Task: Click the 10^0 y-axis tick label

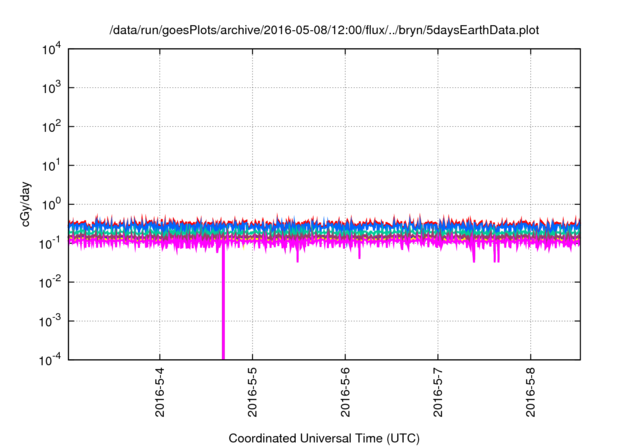Action: (51, 204)
